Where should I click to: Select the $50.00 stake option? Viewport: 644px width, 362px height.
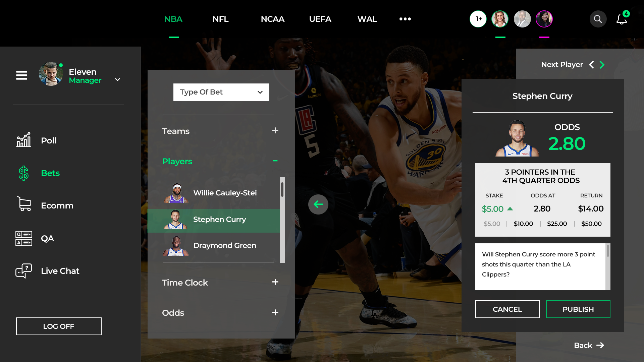[591, 224]
